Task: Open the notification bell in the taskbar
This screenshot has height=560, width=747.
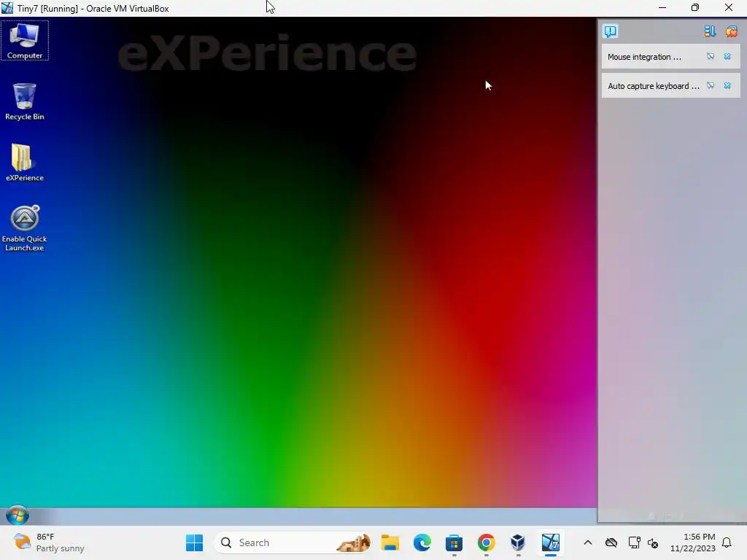Action: click(727, 542)
